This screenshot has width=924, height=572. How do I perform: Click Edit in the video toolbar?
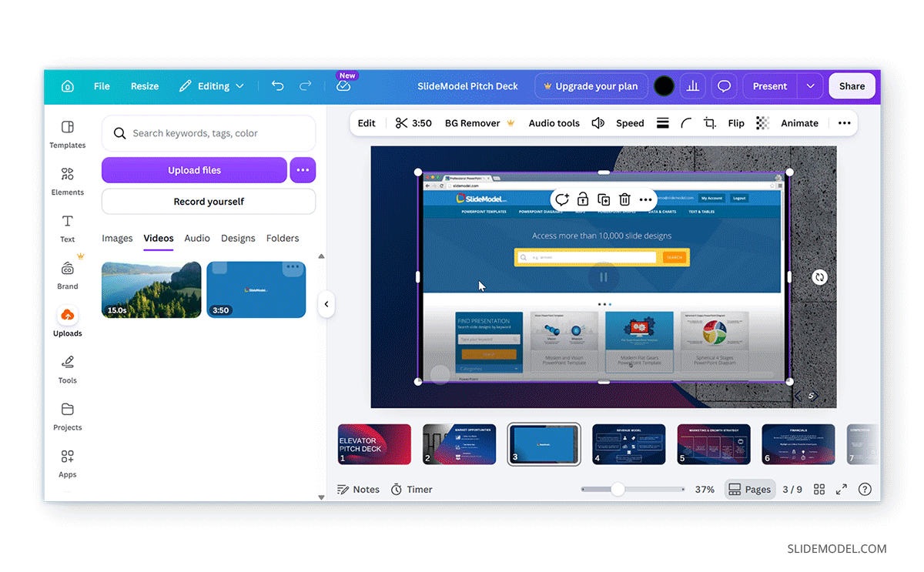click(367, 123)
